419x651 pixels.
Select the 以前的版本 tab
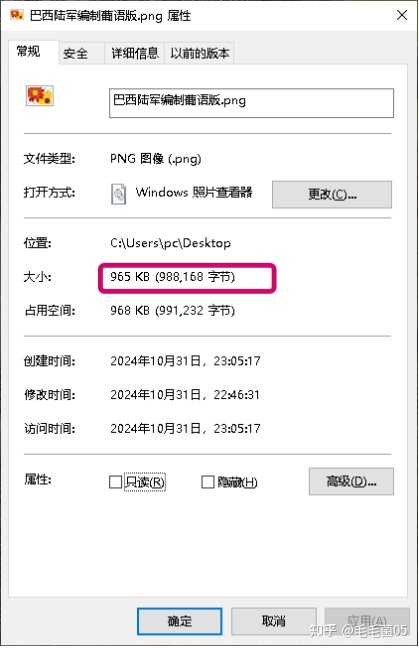(200, 54)
